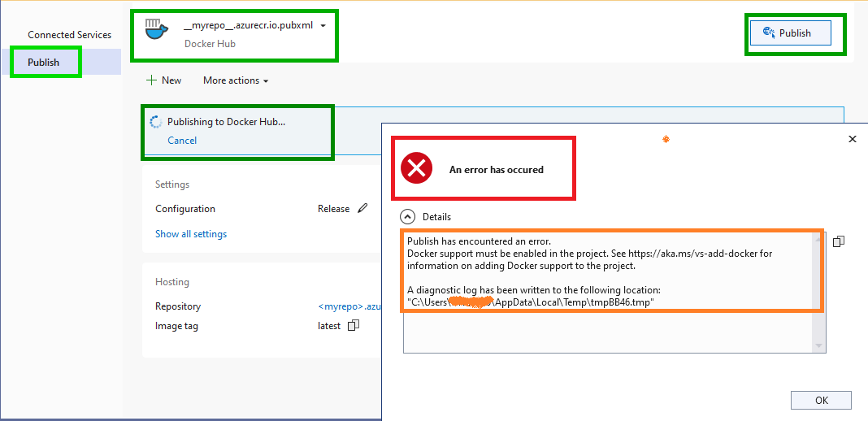Click the 'Image tag' label

pos(176,326)
